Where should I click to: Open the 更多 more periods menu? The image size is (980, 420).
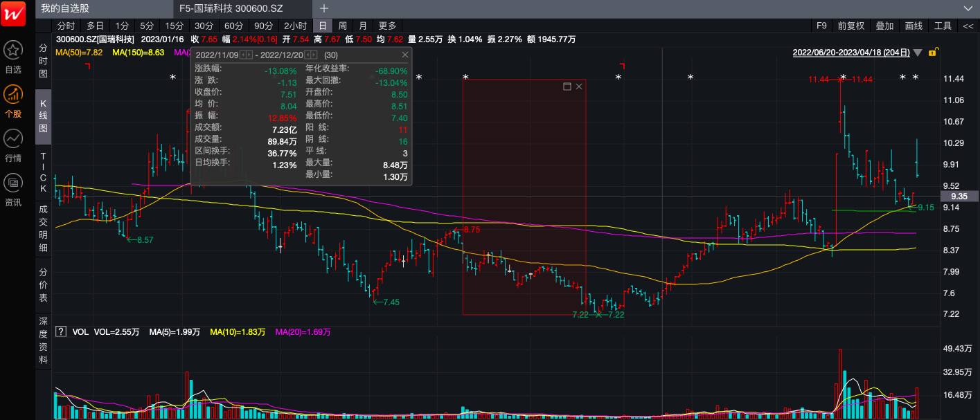(x=388, y=26)
